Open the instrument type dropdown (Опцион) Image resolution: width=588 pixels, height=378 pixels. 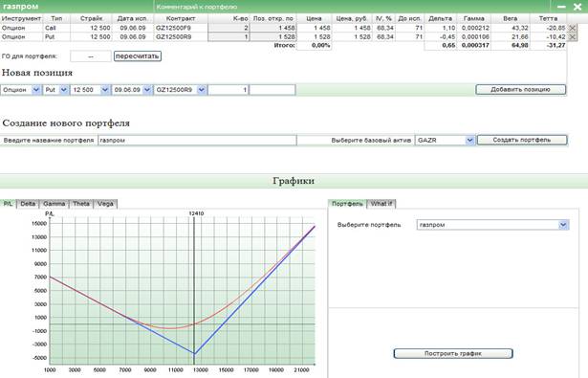[x=36, y=90]
